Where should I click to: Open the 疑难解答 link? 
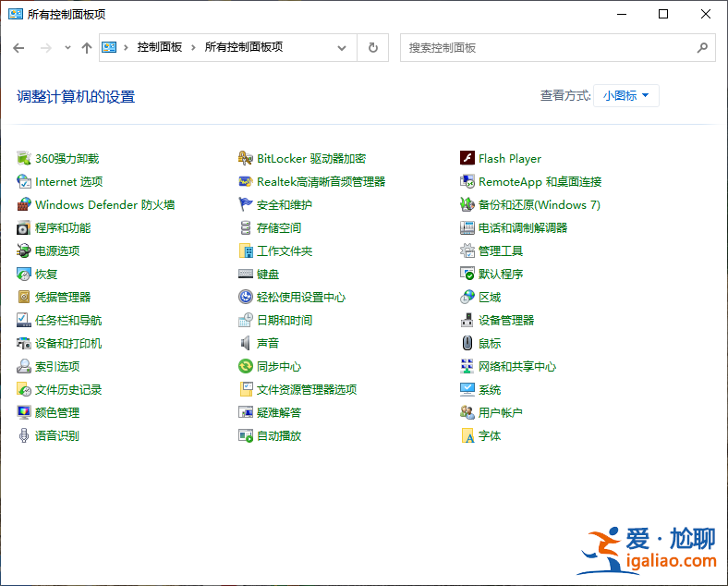point(279,412)
